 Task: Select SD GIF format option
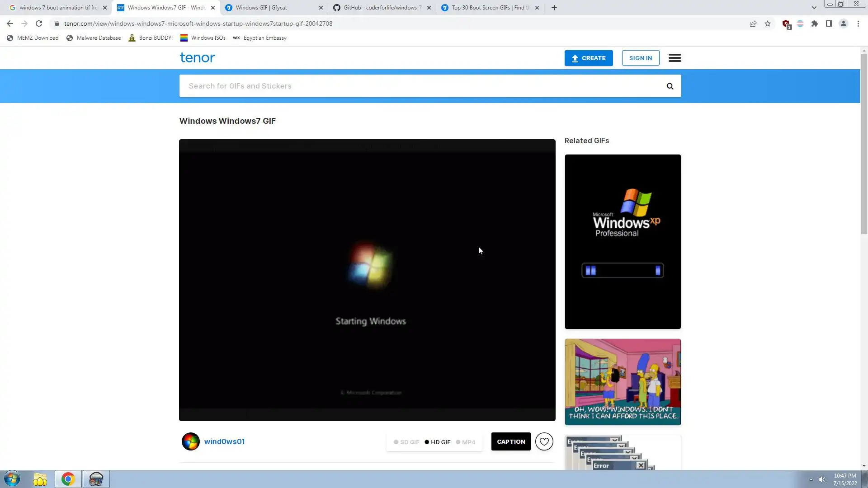tap(406, 442)
